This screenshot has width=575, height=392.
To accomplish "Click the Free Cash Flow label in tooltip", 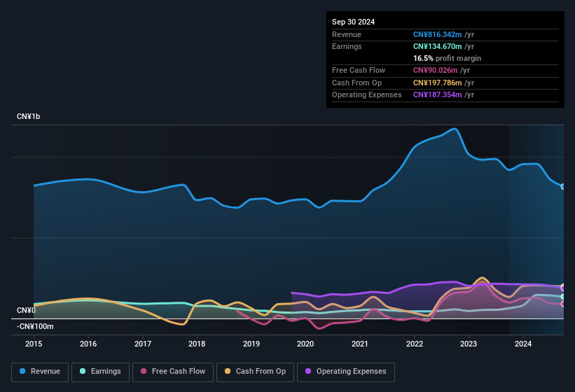I will click(359, 70).
